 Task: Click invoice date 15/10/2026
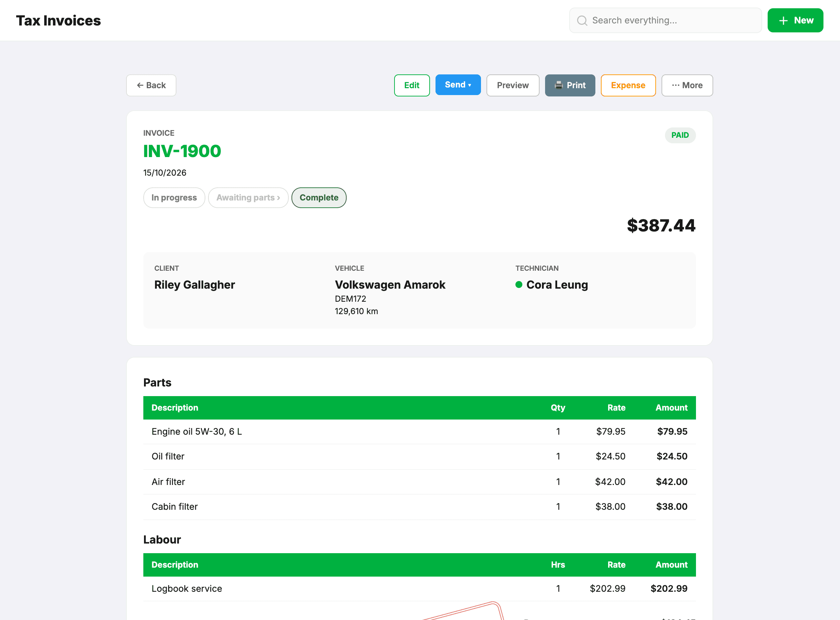165,173
